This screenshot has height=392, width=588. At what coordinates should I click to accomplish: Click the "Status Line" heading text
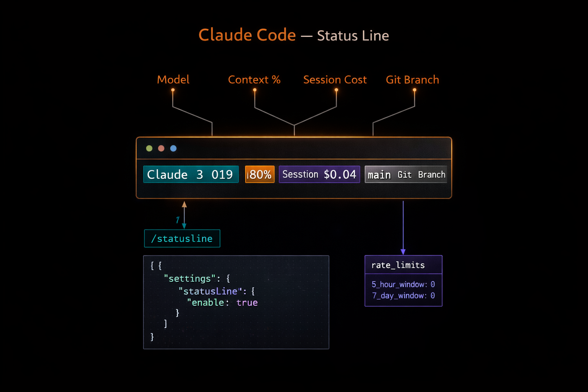(x=353, y=36)
